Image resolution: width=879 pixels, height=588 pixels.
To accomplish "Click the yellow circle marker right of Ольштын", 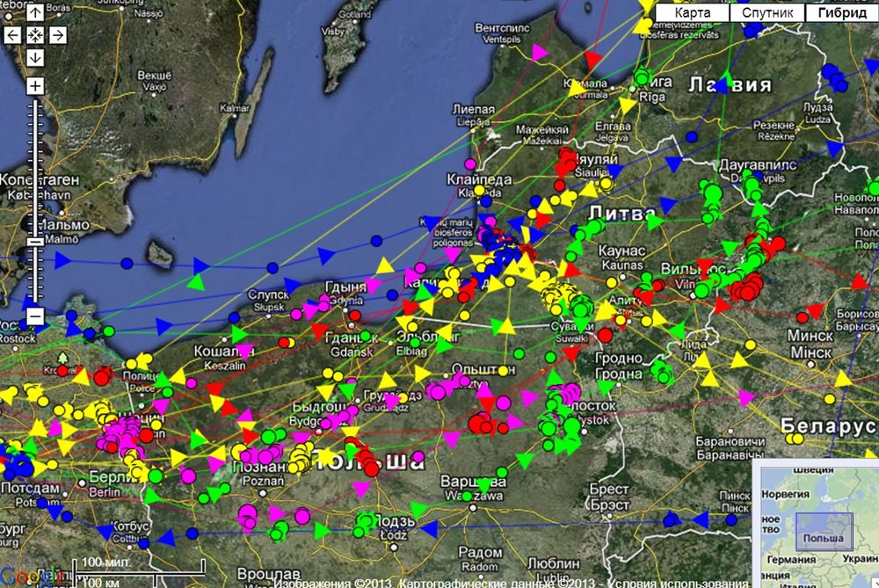I will point(504,370).
